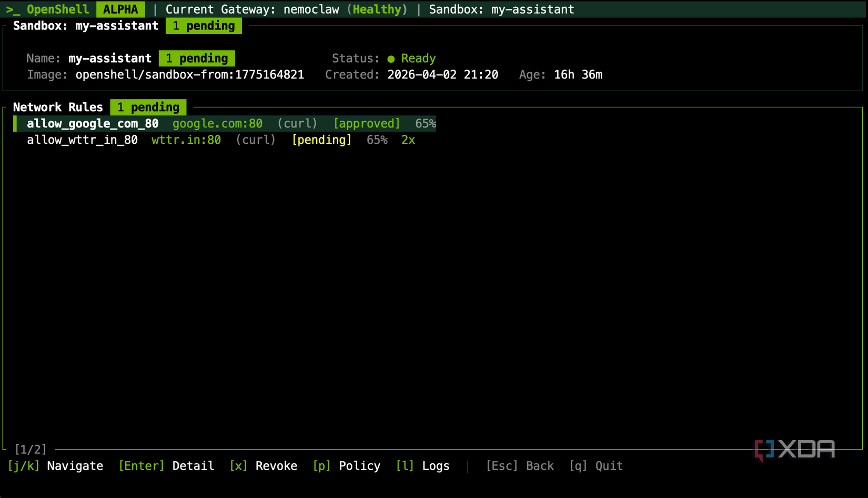Click the ALPHA badge in the header

click(x=120, y=9)
